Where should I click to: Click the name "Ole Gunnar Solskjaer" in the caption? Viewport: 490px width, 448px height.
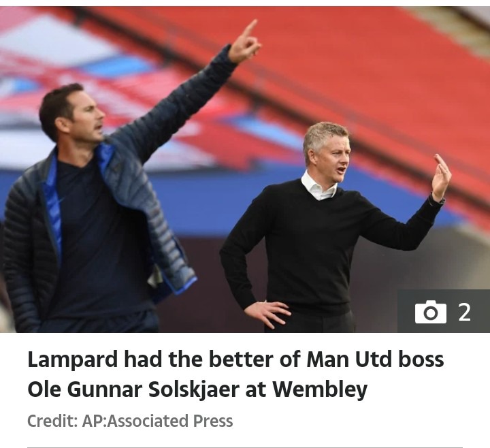pos(133,389)
